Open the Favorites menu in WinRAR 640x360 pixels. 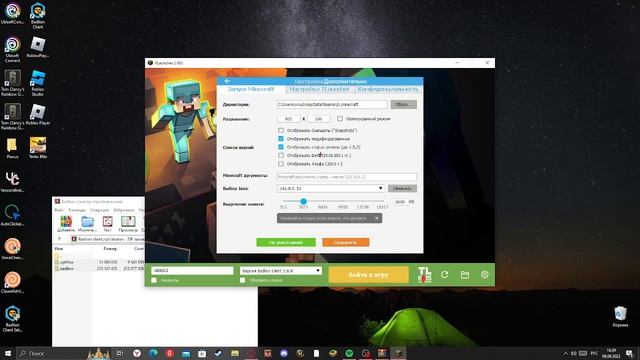click(x=124, y=210)
